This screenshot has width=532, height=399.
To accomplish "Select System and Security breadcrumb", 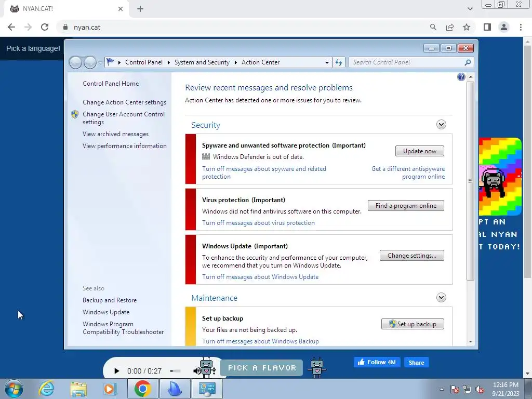I will [202, 62].
